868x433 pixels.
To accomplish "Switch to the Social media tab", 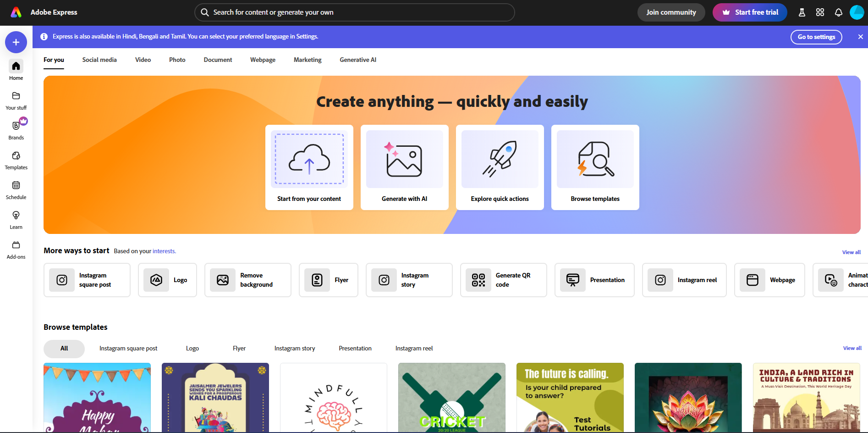I will (x=99, y=60).
